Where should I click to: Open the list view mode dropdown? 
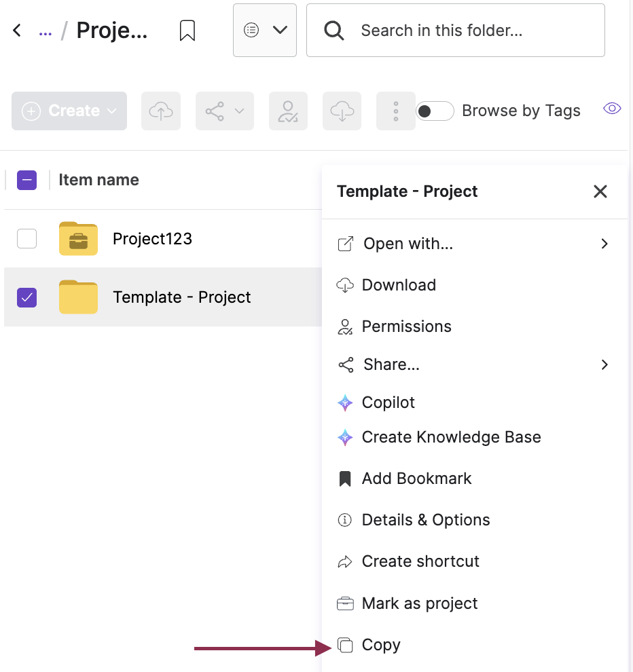click(265, 30)
